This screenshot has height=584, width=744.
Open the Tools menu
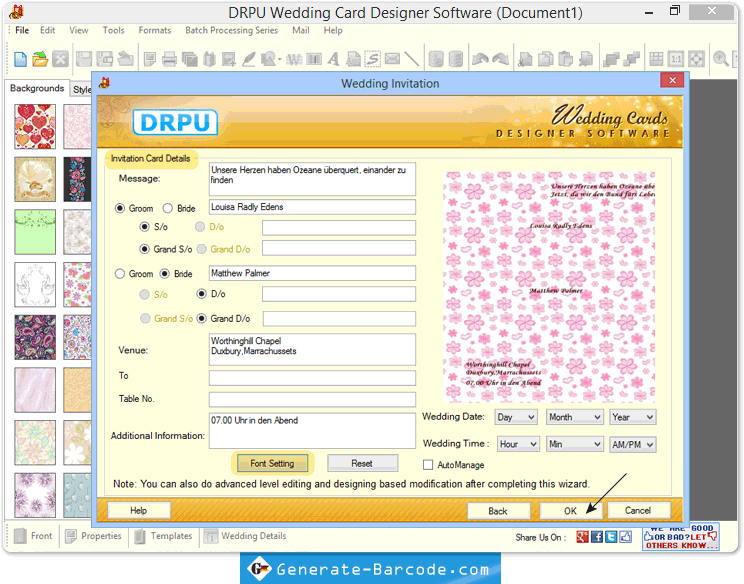point(113,30)
